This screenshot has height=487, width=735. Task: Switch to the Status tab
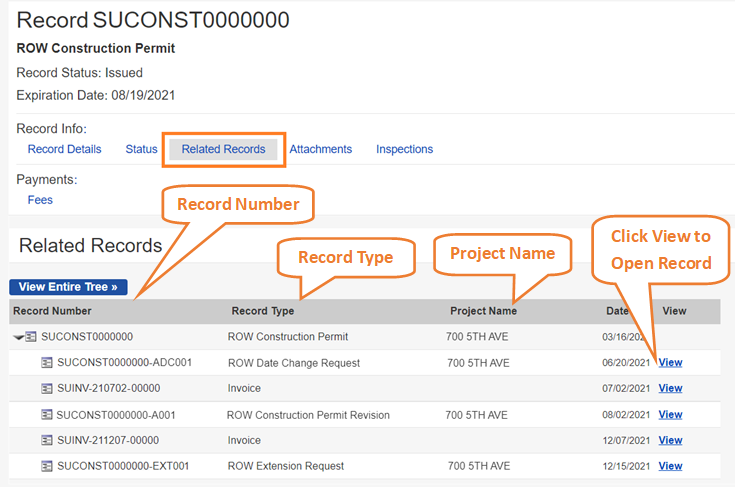tap(141, 149)
